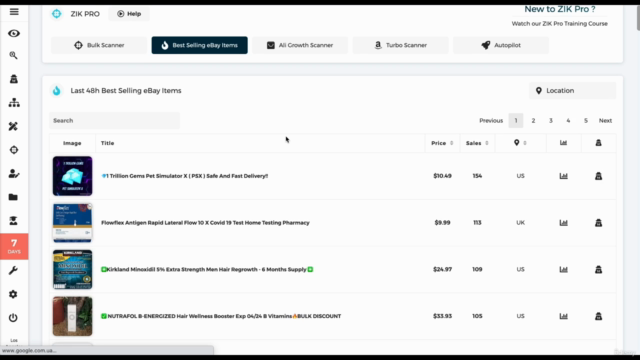Open chart icon for NUTRAFOL row
The width and height of the screenshot is (640, 360).
click(563, 316)
